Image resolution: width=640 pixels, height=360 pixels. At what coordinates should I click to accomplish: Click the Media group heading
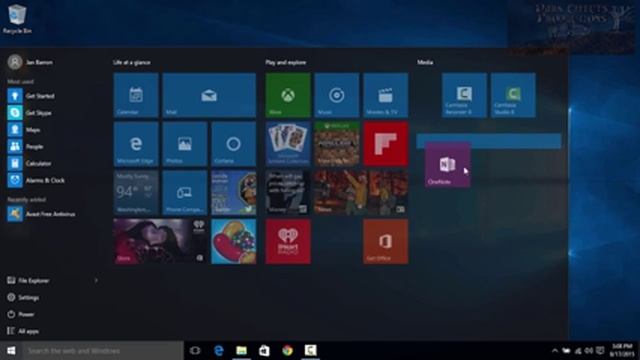point(425,62)
